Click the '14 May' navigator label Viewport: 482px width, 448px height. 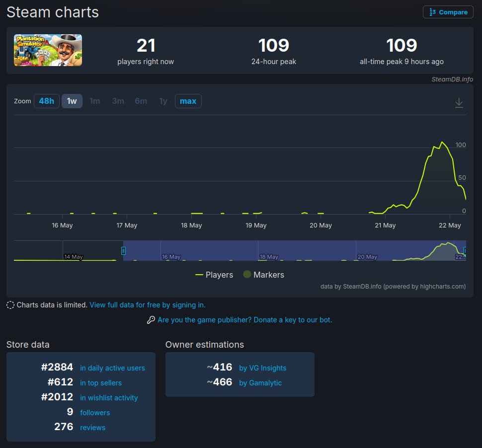(x=74, y=257)
